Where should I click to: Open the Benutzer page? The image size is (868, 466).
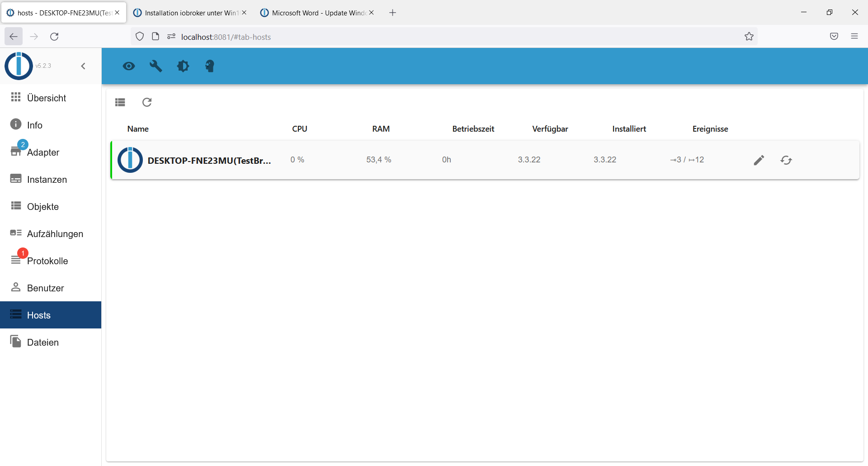click(x=51, y=288)
